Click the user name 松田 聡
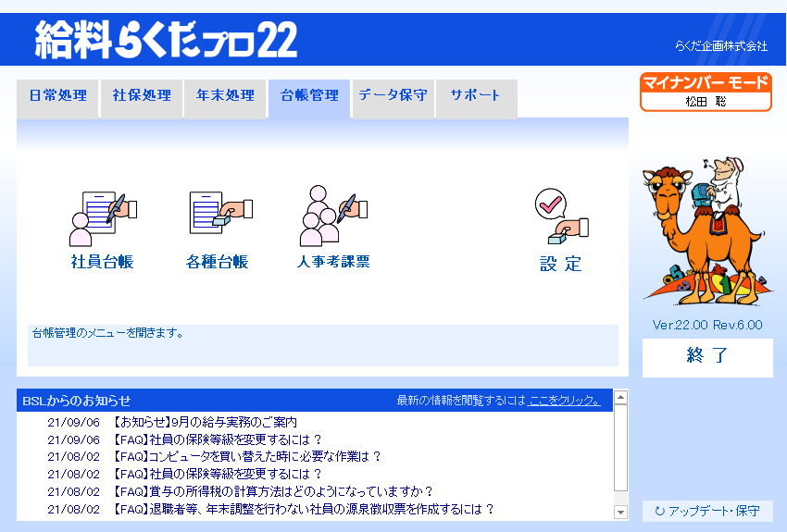Screen dimensions: 787x532 [706, 102]
